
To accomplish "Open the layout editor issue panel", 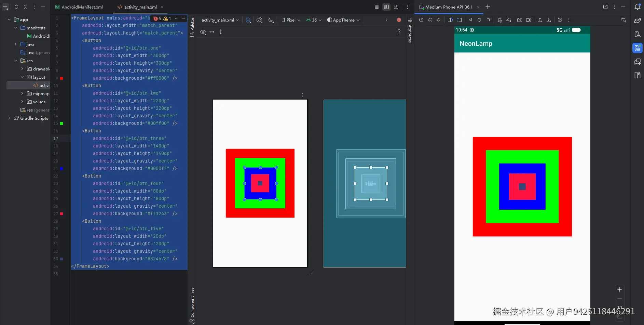I will (x=399, y=20).
